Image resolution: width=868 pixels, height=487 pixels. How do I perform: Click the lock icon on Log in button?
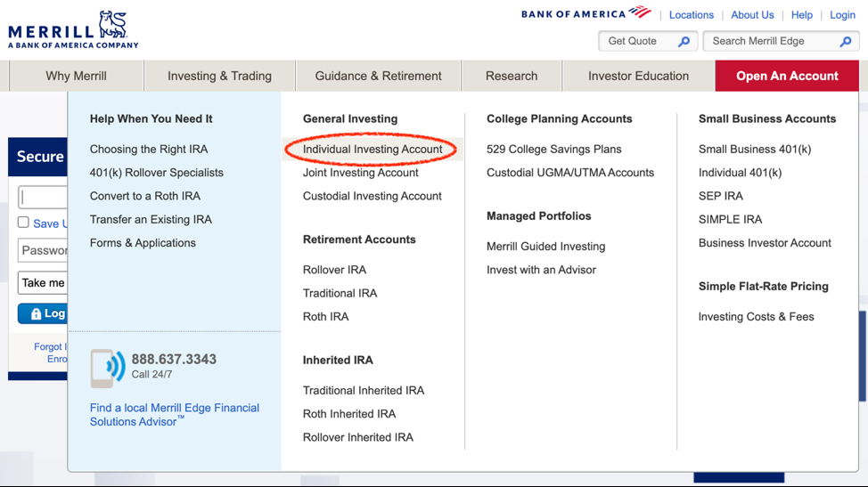[x=36, y=314]
